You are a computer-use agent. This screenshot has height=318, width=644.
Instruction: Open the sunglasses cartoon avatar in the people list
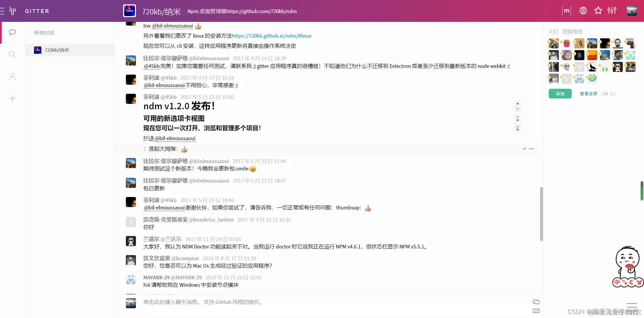point(618,67)
